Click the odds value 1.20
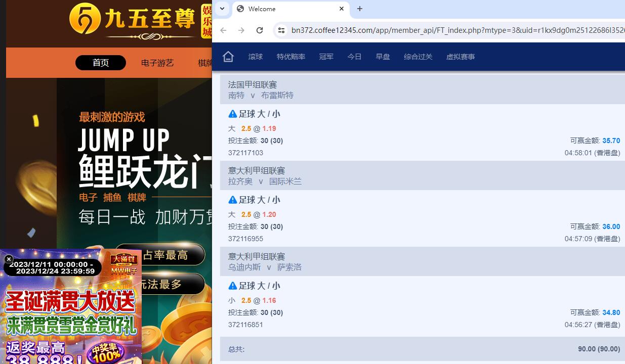Screen dimensions: 625x364 [269, 214]
